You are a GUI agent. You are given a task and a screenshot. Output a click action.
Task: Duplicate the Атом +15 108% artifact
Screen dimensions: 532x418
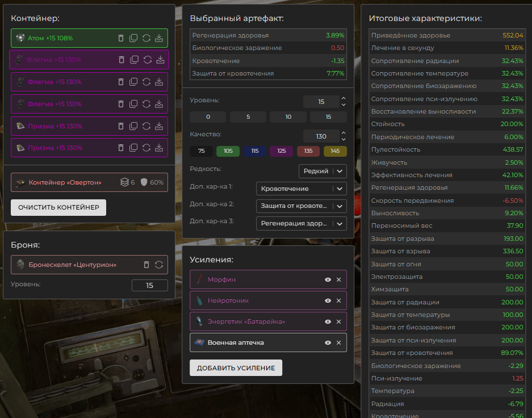(x=133, y=38)
